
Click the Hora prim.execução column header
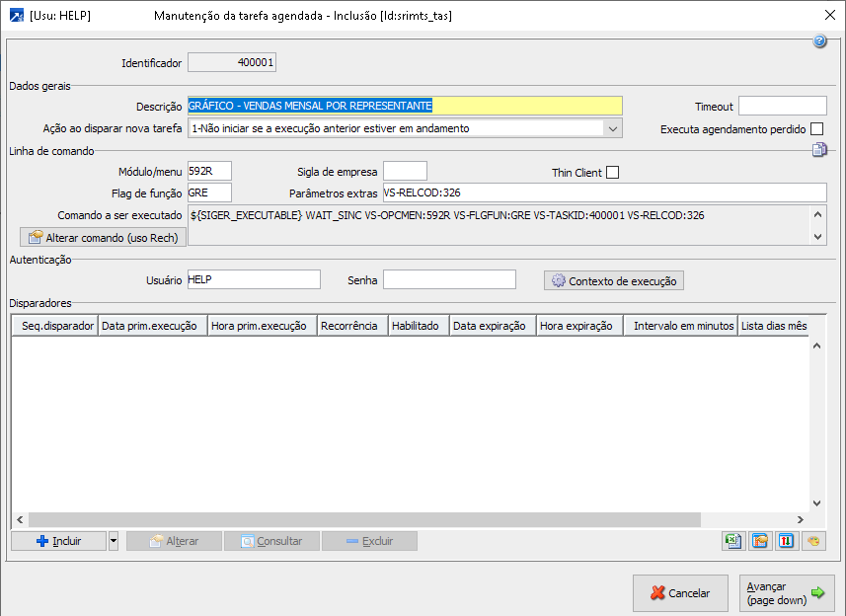pyautogui.click(x=263, y=326)
